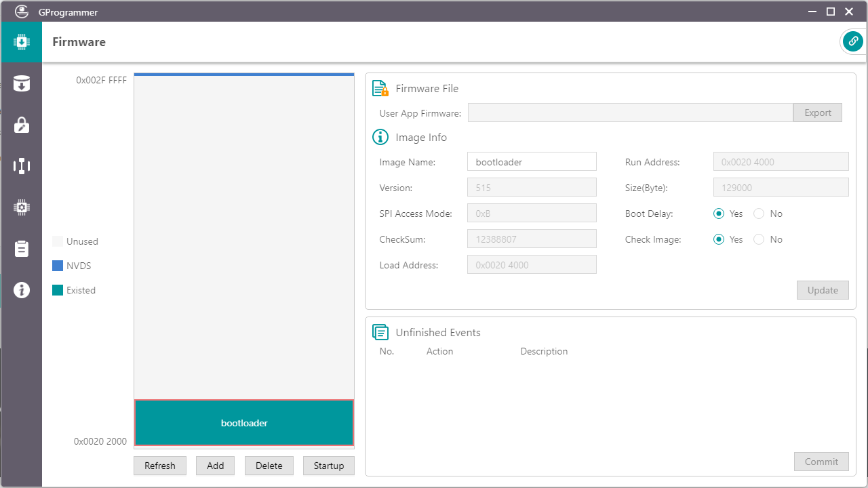Click the teal Existed legend swatch

point(58,290)
